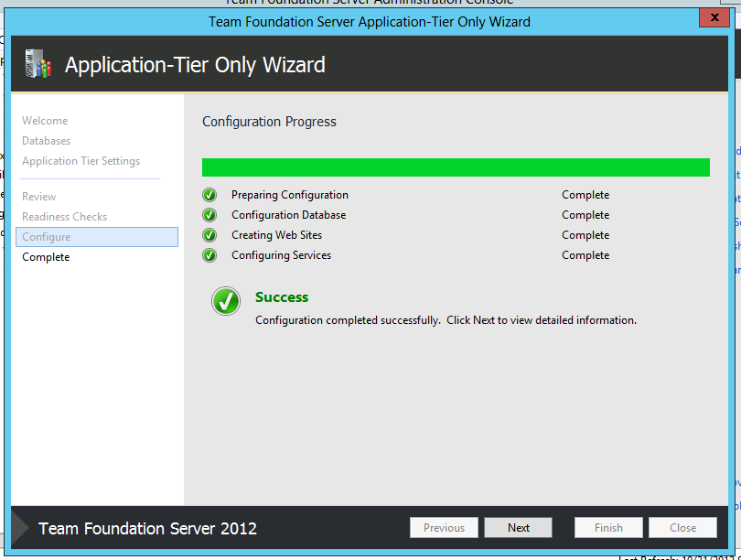The height and width of the screenshot is (560, 741).
Task: Click the Creating Web Sites green check icon
Action: pyautogui.click(x=209, y=235)
